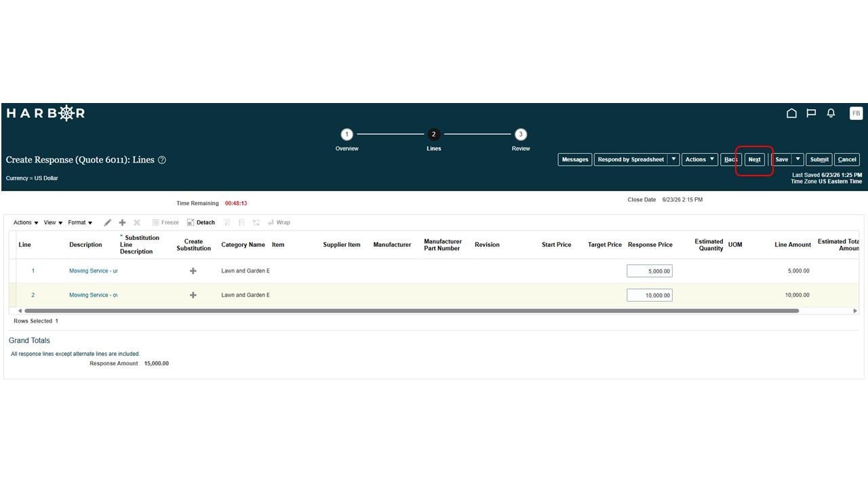Click the scrollbar right arrow
The height and width of the screenshot is (488, 868).
854,311
